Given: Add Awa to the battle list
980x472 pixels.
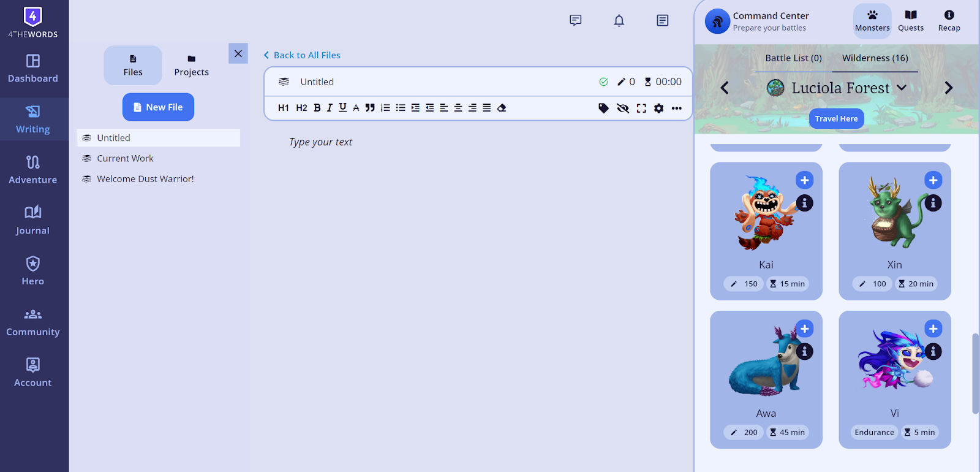Looking at the screenshot, I should point(805,329).
